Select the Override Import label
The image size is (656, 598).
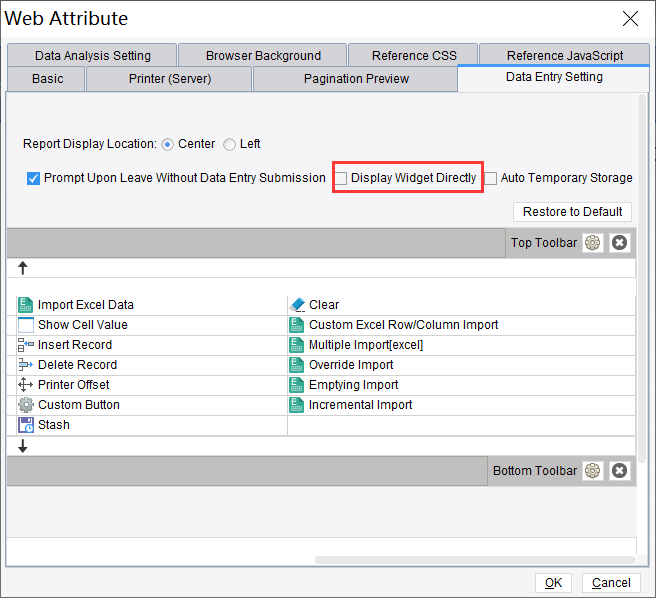[351, 365]
